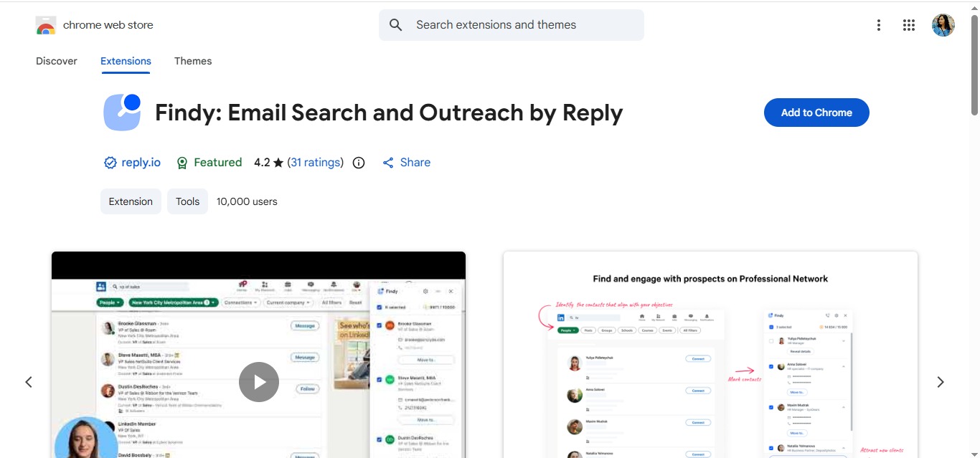
Task: Open the 31 ratings link
Action: (316, 162)
